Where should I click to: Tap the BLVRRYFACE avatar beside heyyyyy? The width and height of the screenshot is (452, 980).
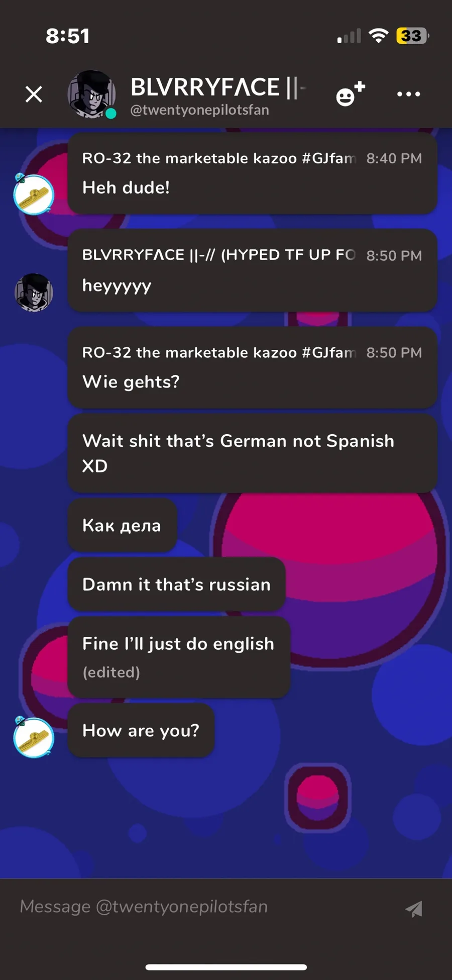point(34,292)
